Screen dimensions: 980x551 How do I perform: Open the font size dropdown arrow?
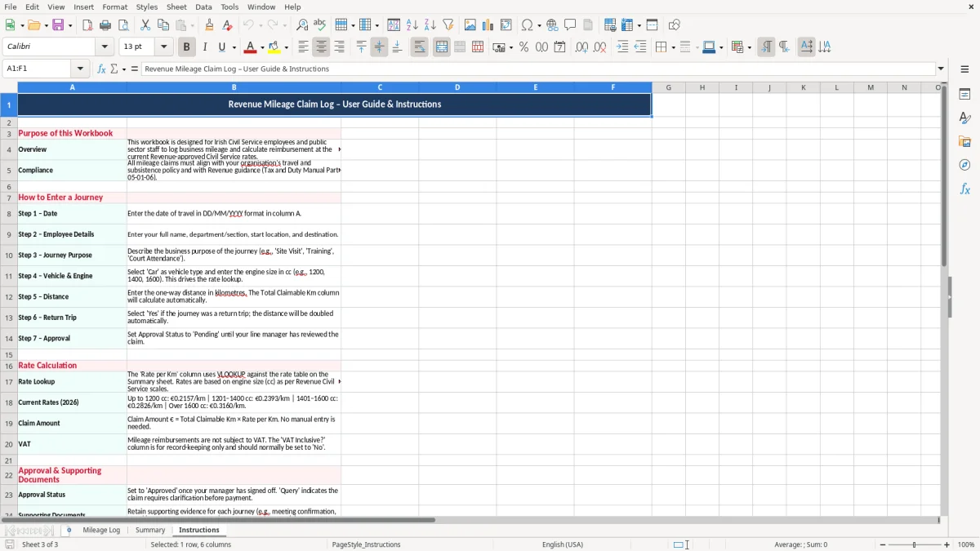pos(163,47)
